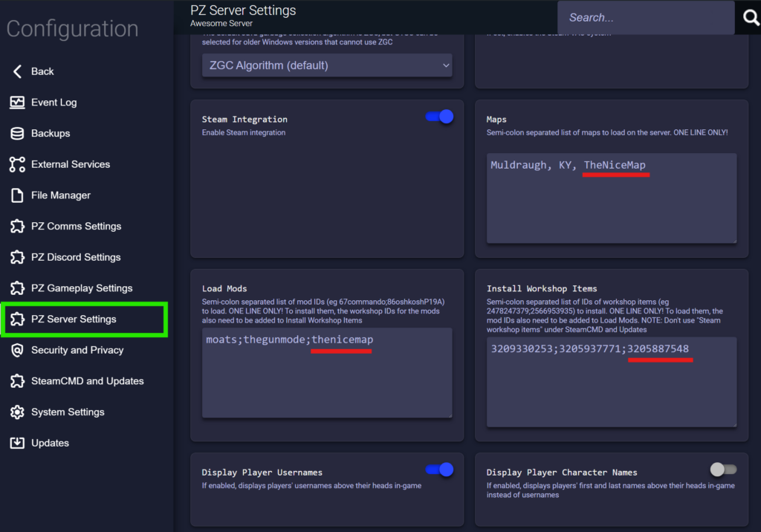Go to PZ Discord Settings

[76, 257]
